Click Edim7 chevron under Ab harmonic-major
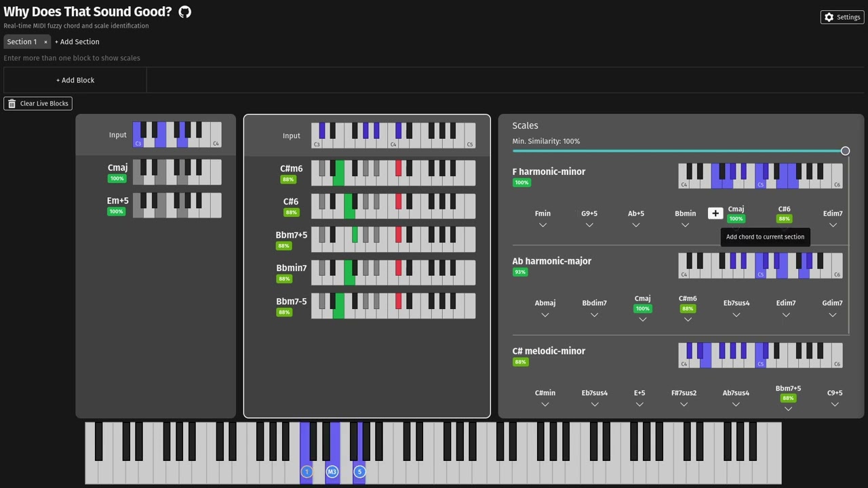This screenshot has height=488, width=868. [786, 314]
